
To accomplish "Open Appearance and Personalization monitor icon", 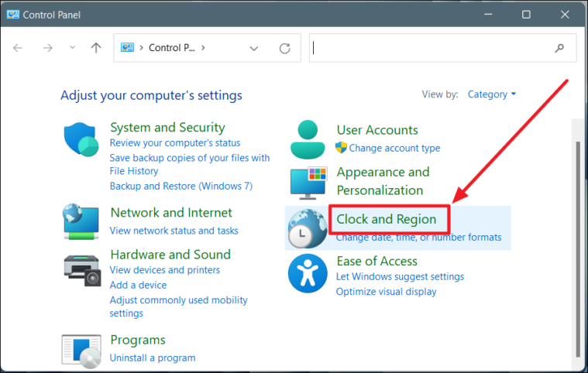I will tap(308, 183).
